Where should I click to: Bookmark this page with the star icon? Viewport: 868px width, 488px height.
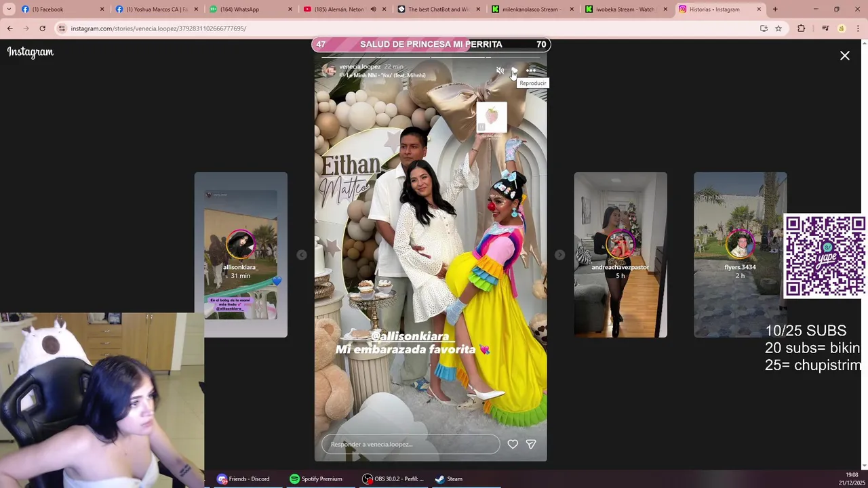778,28
